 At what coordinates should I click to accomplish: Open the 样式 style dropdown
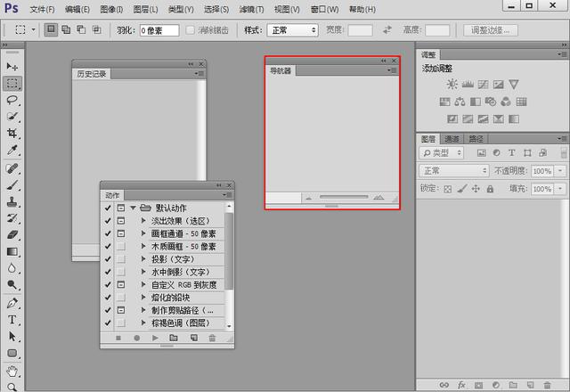pos(293,30)
